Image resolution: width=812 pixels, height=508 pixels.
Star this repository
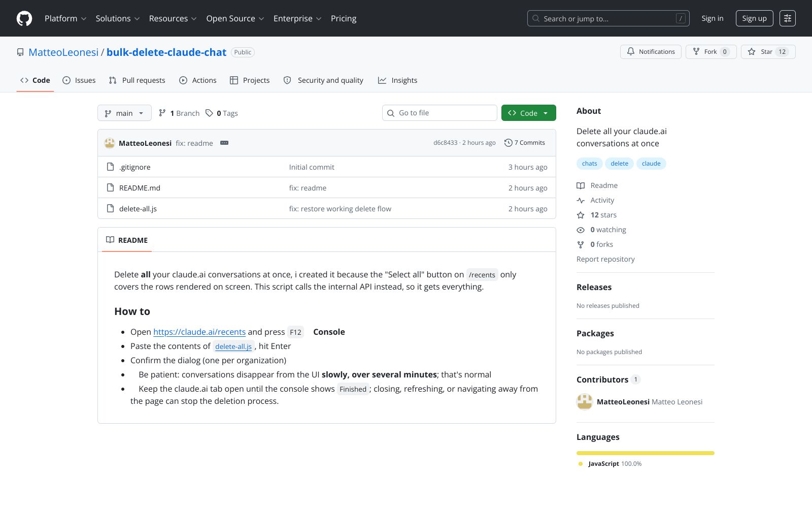(768, 52)
